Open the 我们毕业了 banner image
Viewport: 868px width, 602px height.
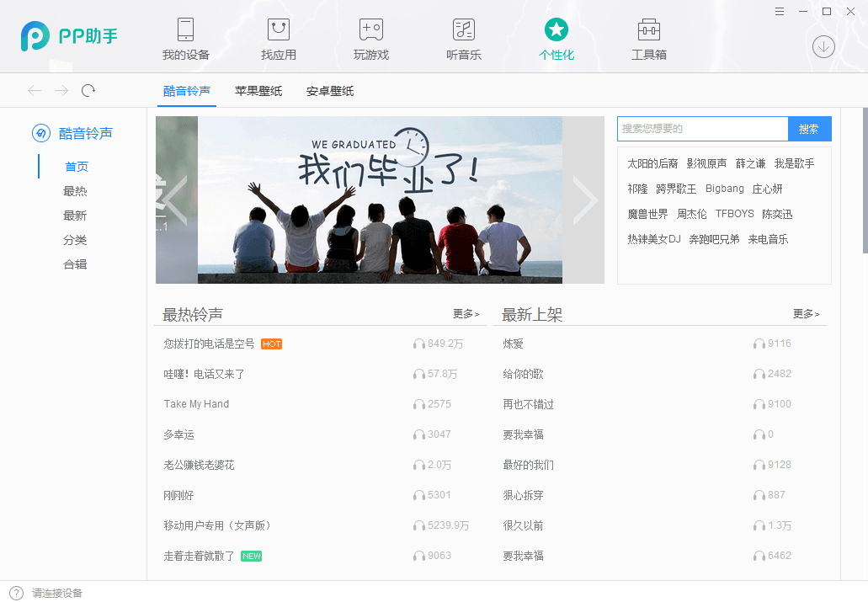pos(380,200)
